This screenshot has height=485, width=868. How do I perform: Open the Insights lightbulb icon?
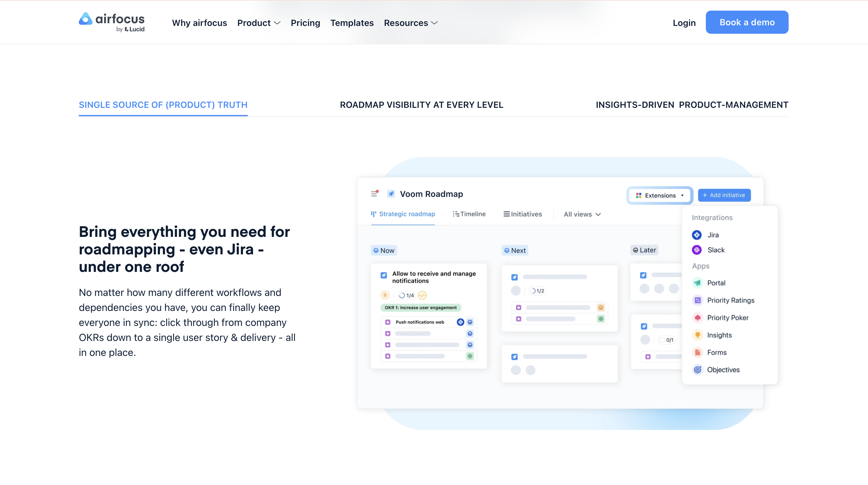point(697,335)
